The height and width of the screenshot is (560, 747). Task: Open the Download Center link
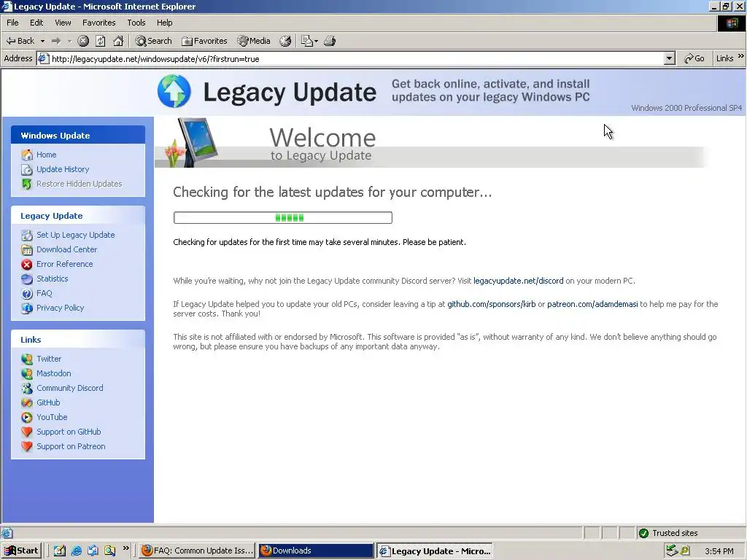point(66,249)
